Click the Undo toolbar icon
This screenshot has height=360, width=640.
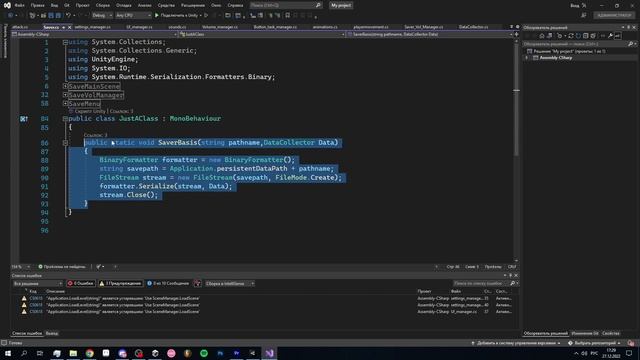[69, 16]
